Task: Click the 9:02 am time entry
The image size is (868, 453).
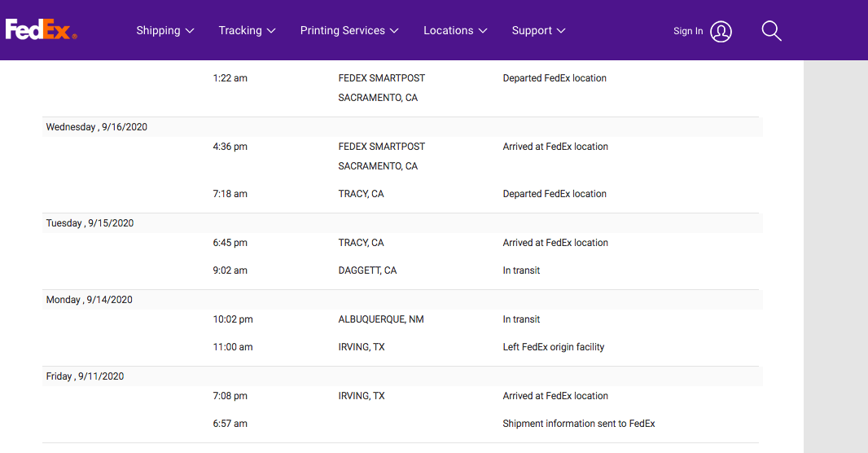Action: pos(230,270)
